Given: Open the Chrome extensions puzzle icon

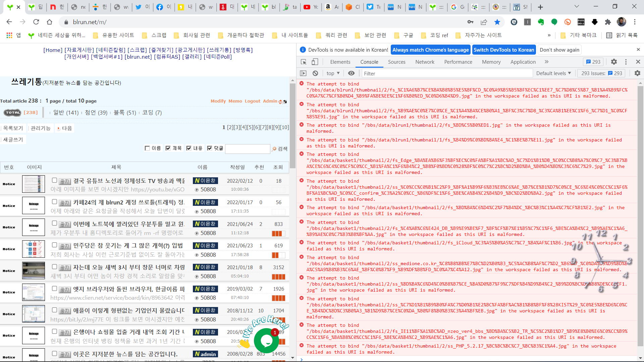Looking at the screenshot, I should pyautogui.click(x=608, y=22).
